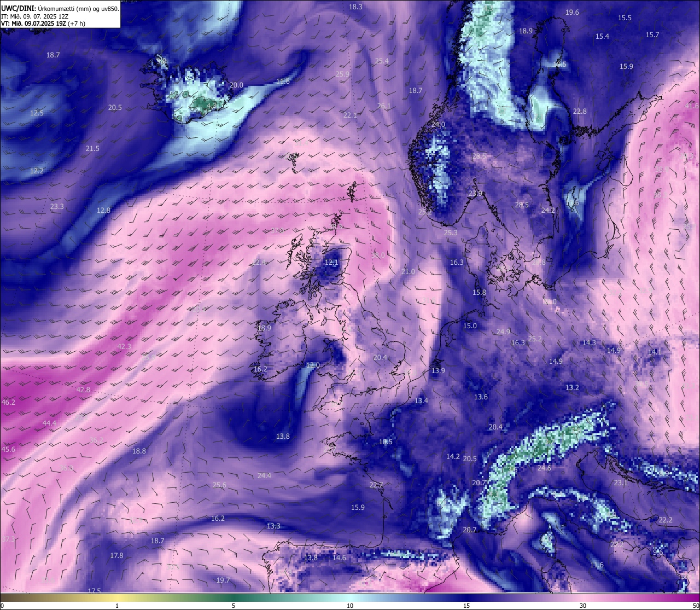Select the 25.9 map value
This screenshot has height=610, width=700.
(342, 74)
